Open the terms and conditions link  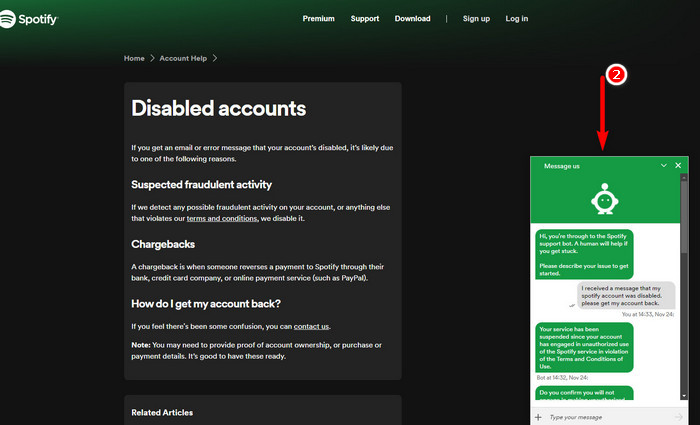[x=222, y=219]
